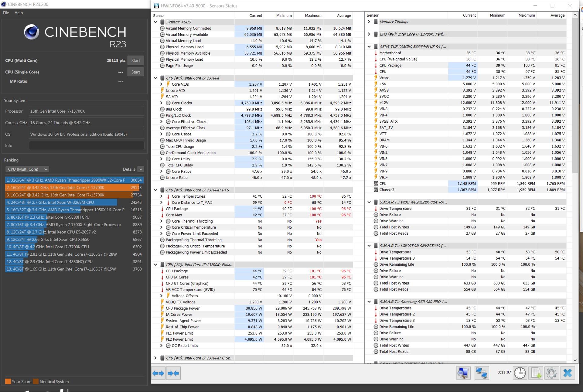583x392 pixels.
Task: Click the System: ASUS chip icon
Action: coord(162,22)
